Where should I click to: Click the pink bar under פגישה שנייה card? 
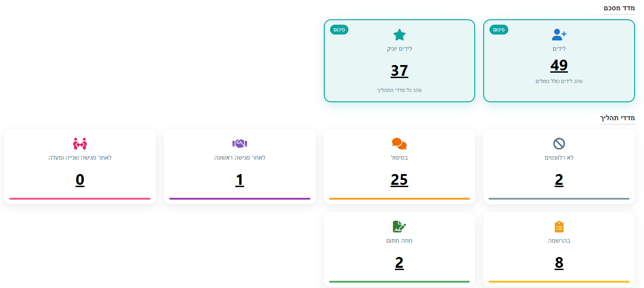[x=80, y=199]
